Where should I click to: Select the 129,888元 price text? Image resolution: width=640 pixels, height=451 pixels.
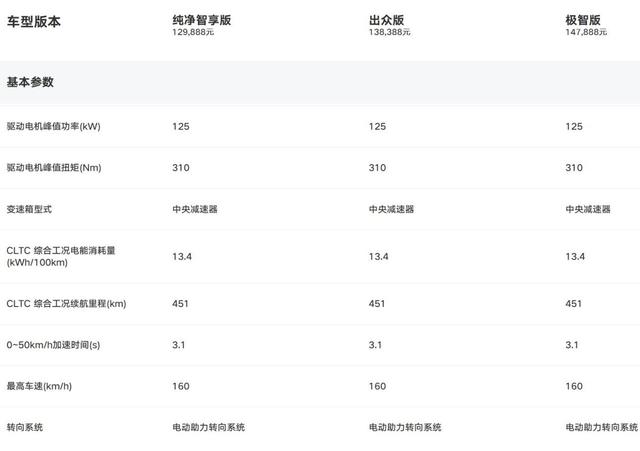click(x=193, y=32)
